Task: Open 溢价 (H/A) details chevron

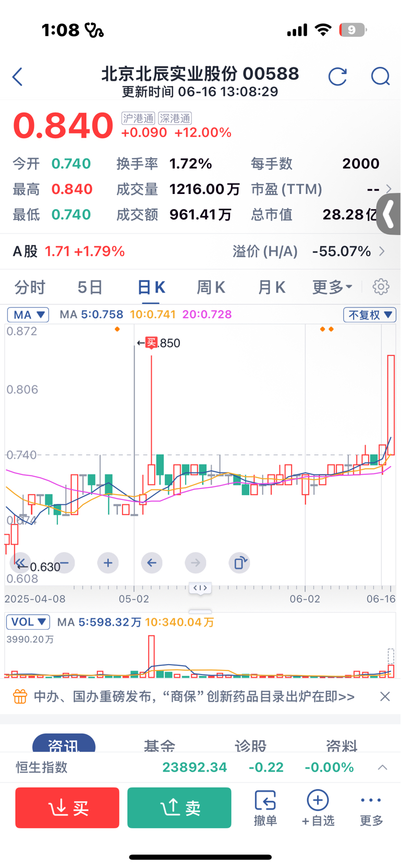Action: tap(382, 251)
